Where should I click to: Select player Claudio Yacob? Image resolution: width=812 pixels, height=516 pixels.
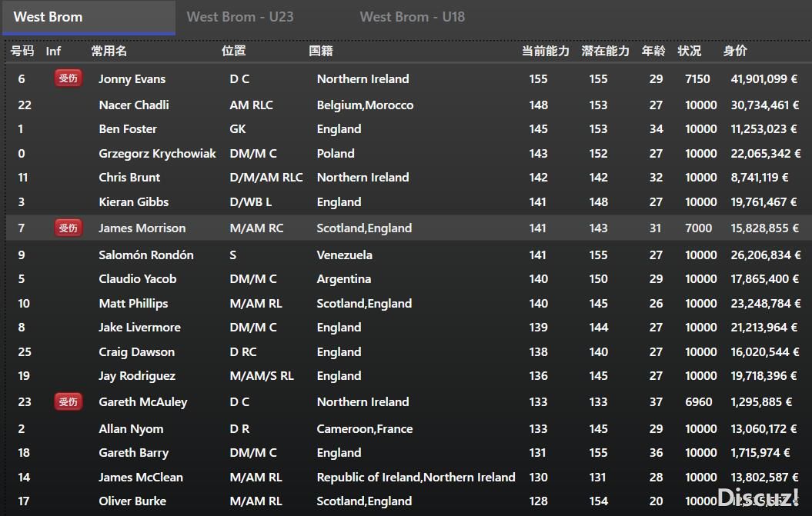[x=137, y=279]
